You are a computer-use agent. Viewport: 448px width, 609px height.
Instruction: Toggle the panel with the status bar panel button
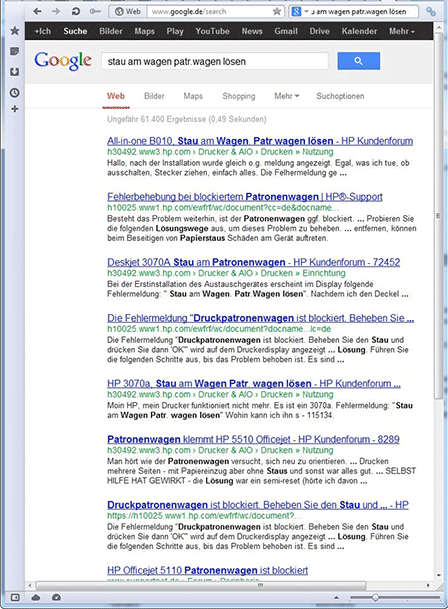click(15, 597)
